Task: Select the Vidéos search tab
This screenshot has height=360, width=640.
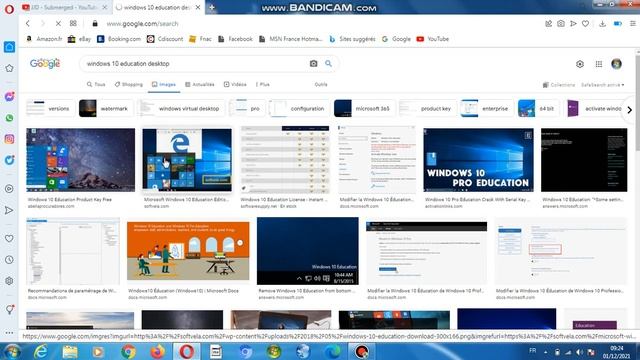Action: (x=235, y=84)
